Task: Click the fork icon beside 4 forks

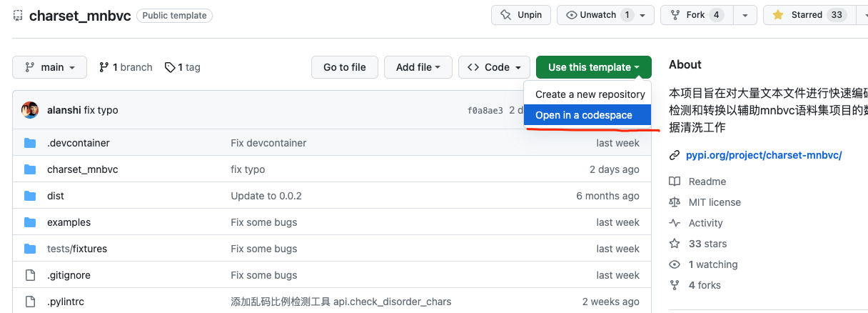Action: click(x=675, y=285)
